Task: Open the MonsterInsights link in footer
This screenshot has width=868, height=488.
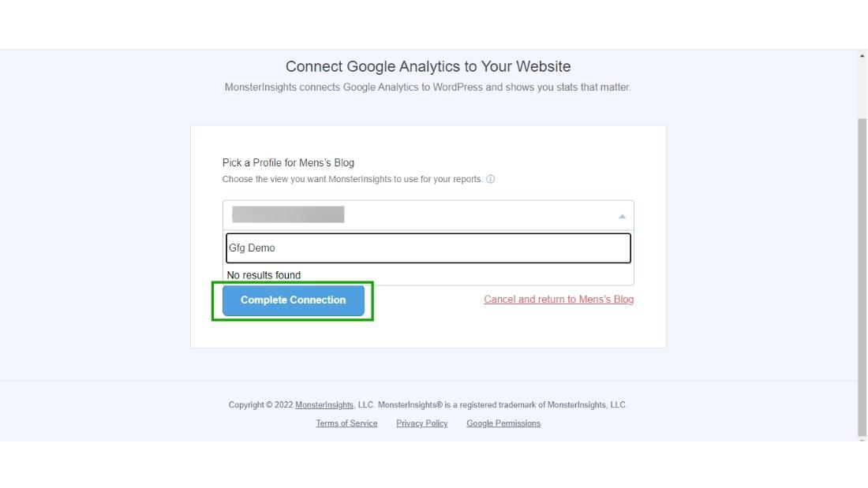Action: coord(324,405)
